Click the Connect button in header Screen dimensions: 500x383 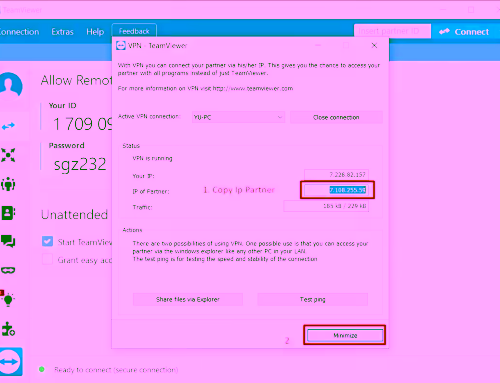click(x=464, y=32)
